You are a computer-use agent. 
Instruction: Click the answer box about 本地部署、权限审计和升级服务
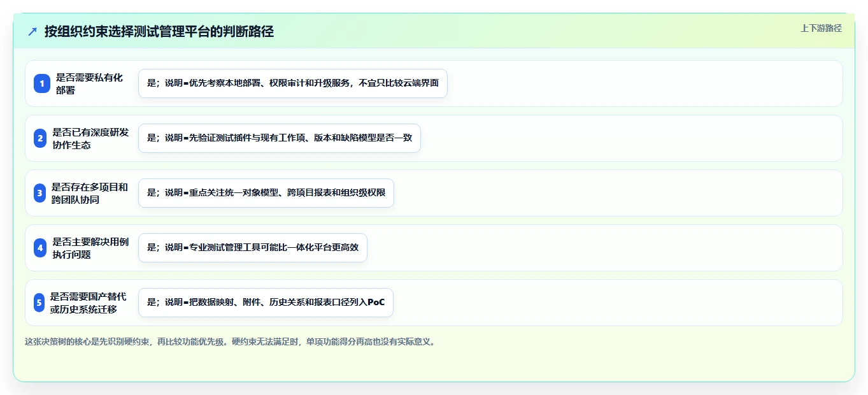293,83
